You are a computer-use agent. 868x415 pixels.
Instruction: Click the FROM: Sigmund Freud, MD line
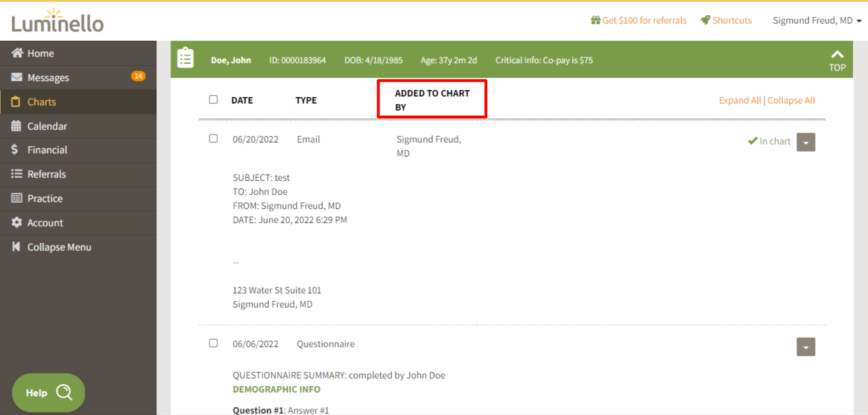pos(287,206)
